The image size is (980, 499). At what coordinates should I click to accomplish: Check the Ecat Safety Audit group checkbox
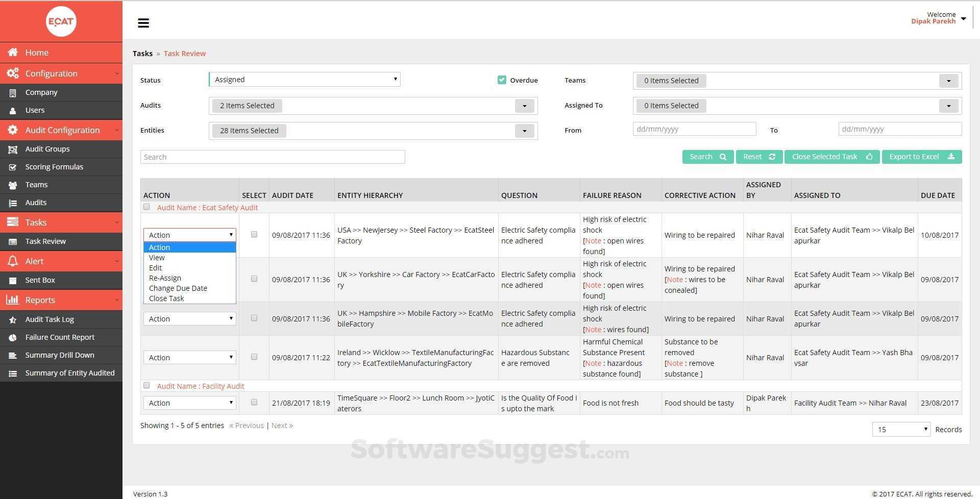point(146,207)
